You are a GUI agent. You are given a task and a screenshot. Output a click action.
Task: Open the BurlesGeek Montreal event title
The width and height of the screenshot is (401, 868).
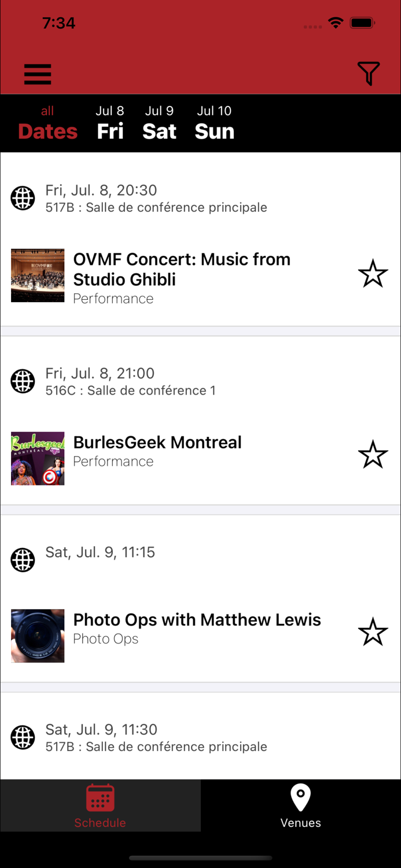click(157, 443)
